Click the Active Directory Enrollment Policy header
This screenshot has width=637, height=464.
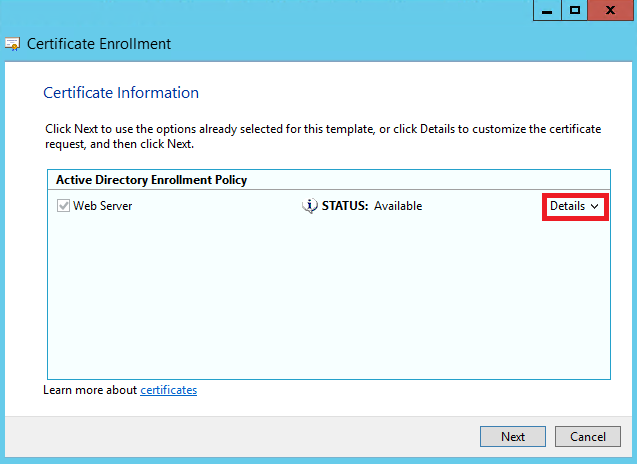pos(152,180)
